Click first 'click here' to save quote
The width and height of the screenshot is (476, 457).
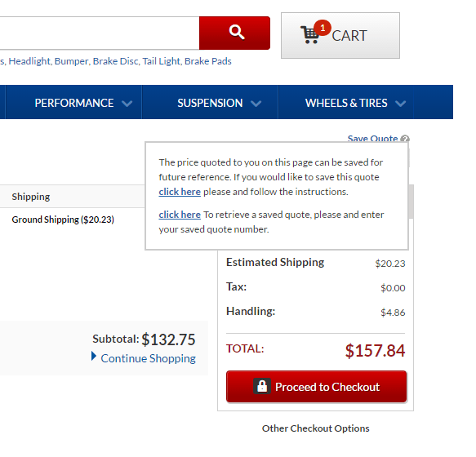(x=180, y=192)
